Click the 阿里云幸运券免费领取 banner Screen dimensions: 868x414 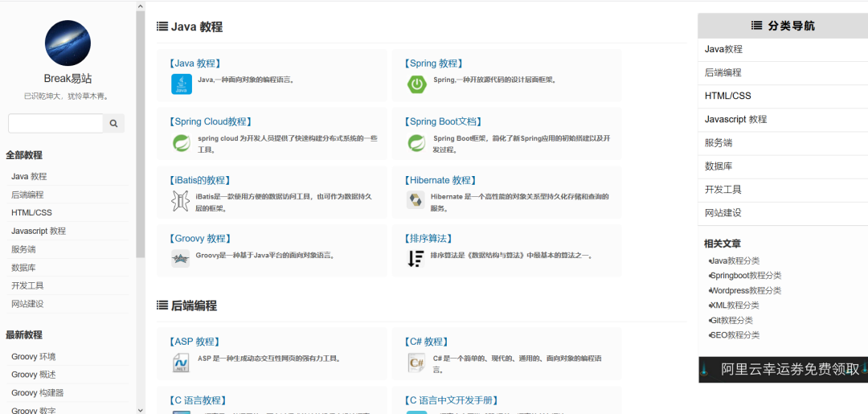[784, 369]
